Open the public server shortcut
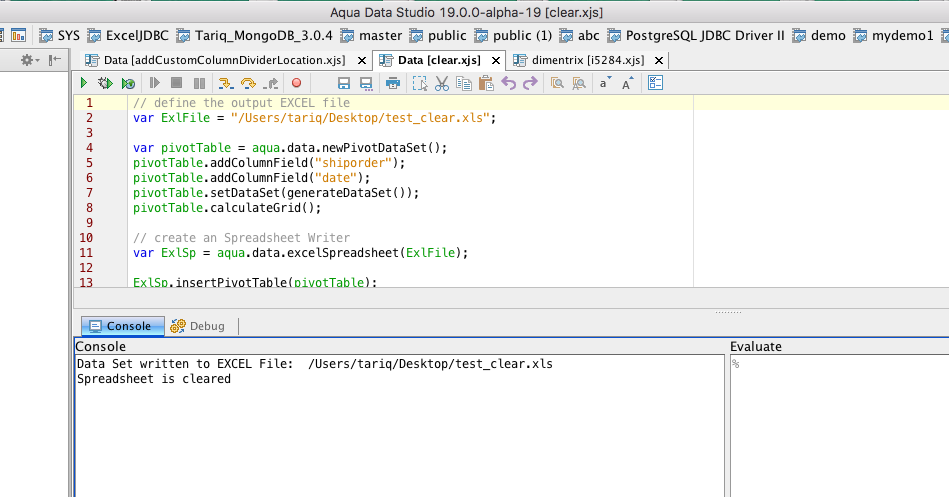The height and width of the screenshot is (497, 949). [438, 36]
